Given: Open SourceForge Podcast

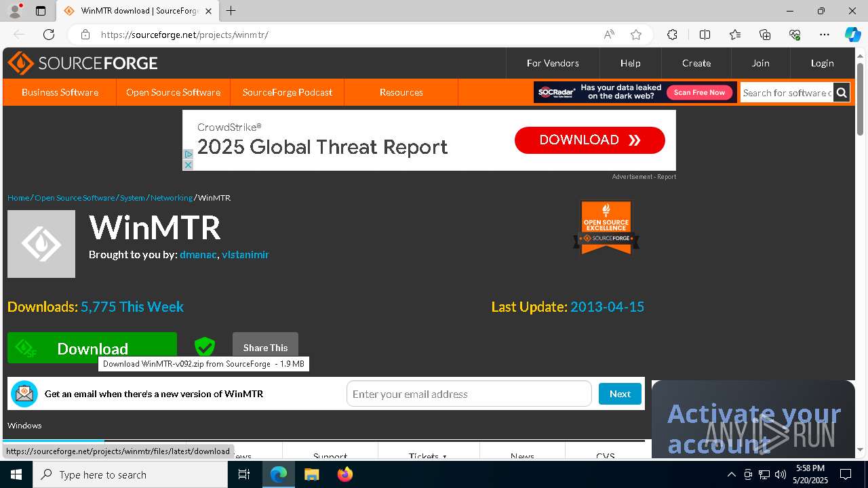Looking at the screenshot, I should [x=288, y=92].
